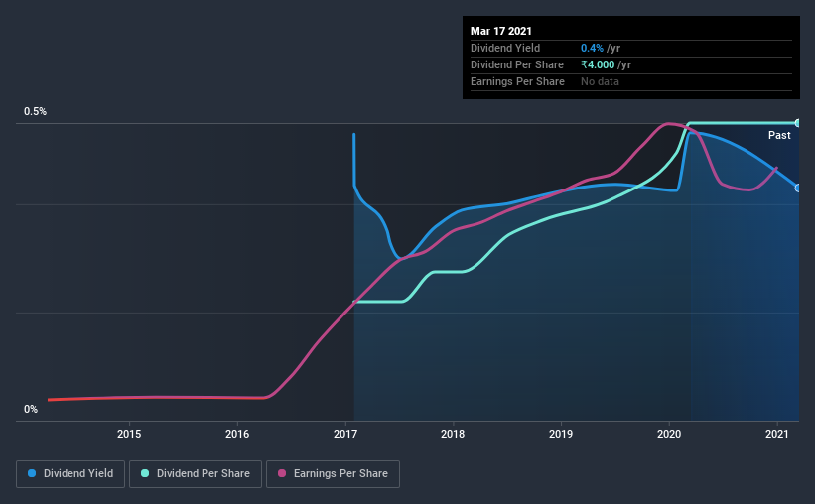The height and width of the screenshot is (504, 815).
Task: Click the teal Dividend Per Share legend dot
Action: [145, 473]
